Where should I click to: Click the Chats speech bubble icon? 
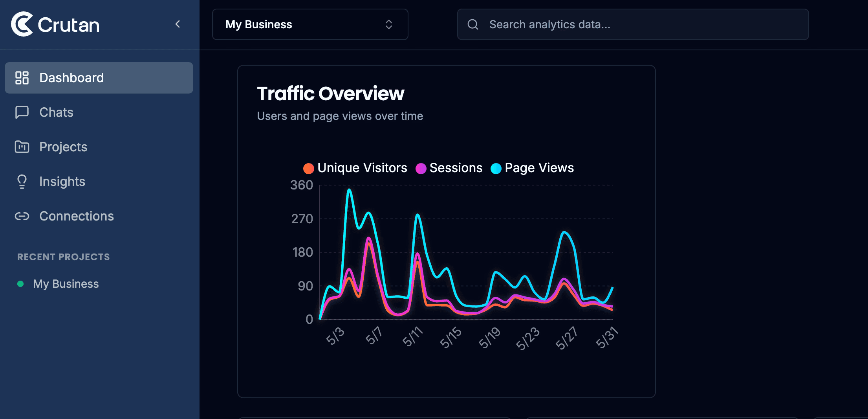pyautogui.click(x=22, y=112)
